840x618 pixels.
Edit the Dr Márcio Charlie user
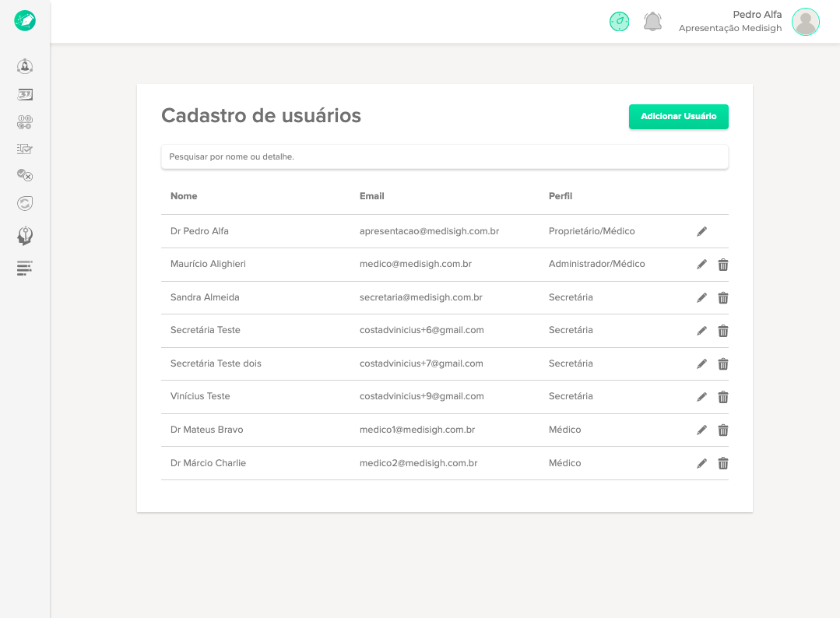point(701,463)
